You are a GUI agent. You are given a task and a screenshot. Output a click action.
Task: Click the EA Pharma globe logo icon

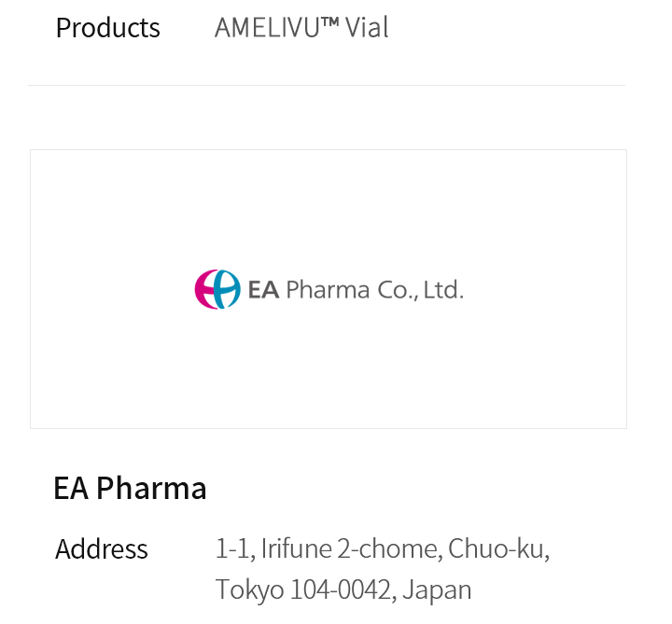pyautogui.click(x=217, y=289)
